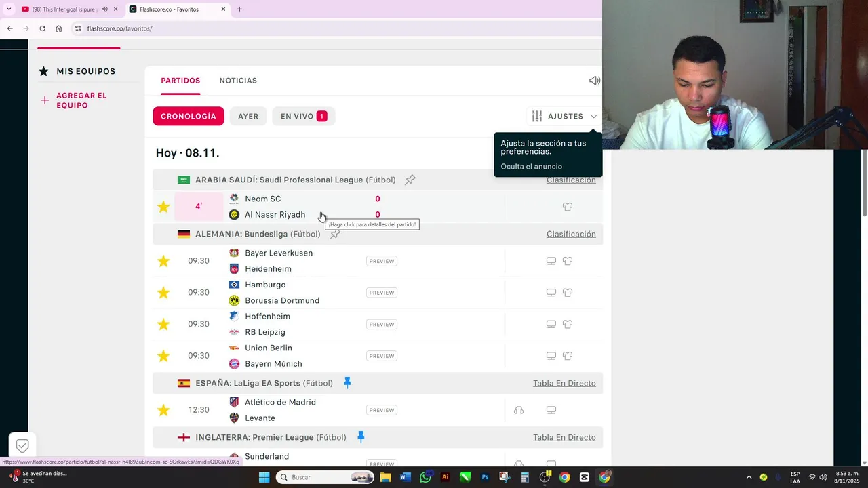Open CapCut from the taskbar
This screenshot has width=868, height=488.
click(585, 477)
